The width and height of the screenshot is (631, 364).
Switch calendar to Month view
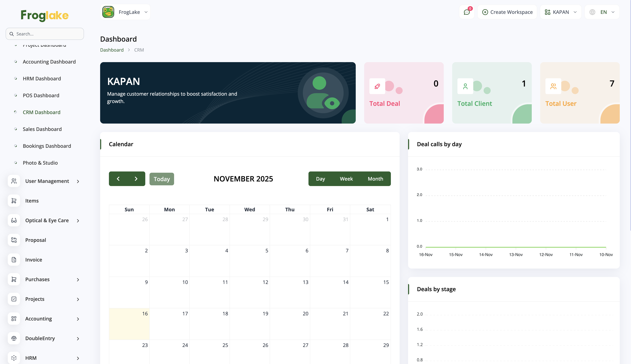(x=375, y=179)
